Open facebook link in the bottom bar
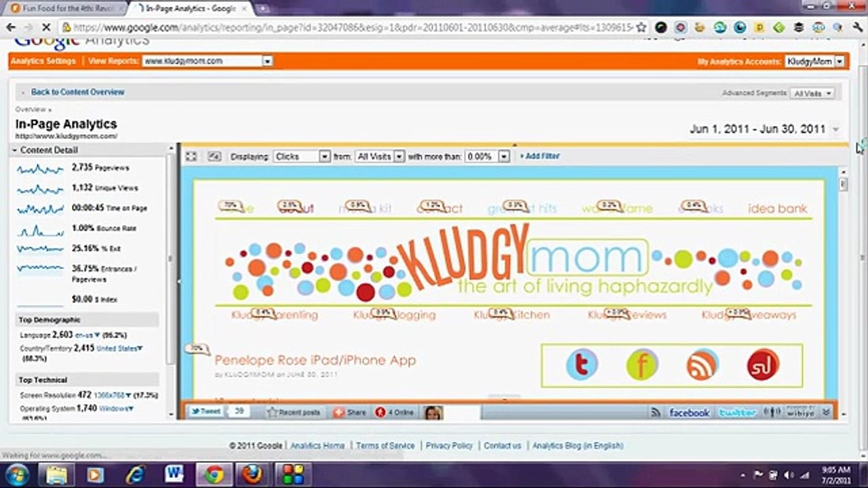Viewport: 868px width, 488px height. 690,412
